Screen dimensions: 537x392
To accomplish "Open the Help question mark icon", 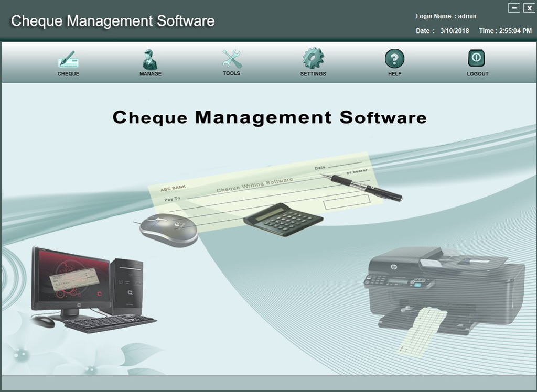I will click(394, 59).
